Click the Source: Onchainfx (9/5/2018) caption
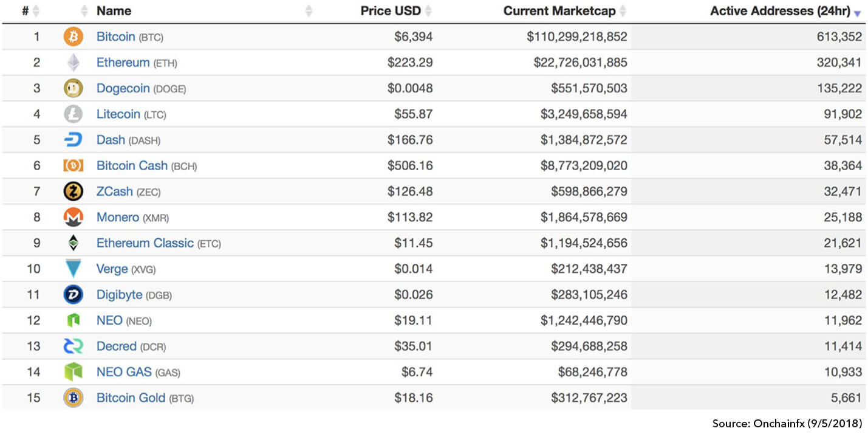Screen dimensions: 868x434 tap(787, 423)
